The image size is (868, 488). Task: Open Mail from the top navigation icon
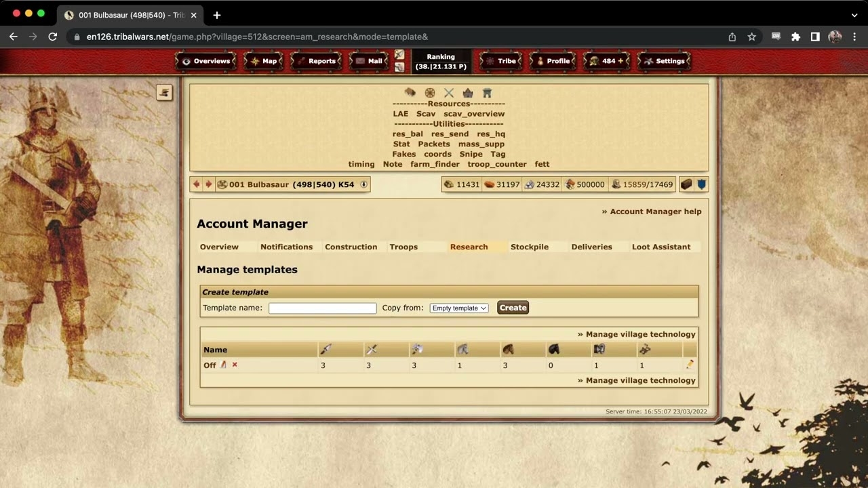[368, 60]
